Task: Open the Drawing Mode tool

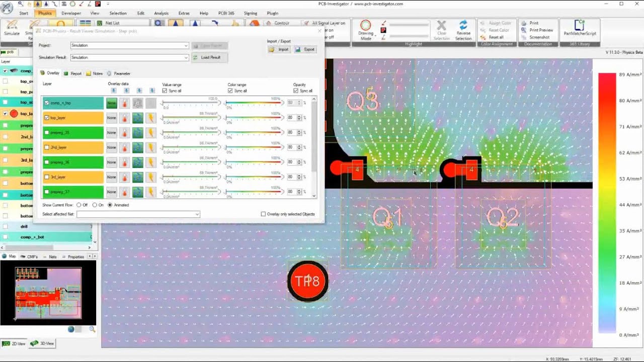Action: pyautogui.click(x=366, y=30)
